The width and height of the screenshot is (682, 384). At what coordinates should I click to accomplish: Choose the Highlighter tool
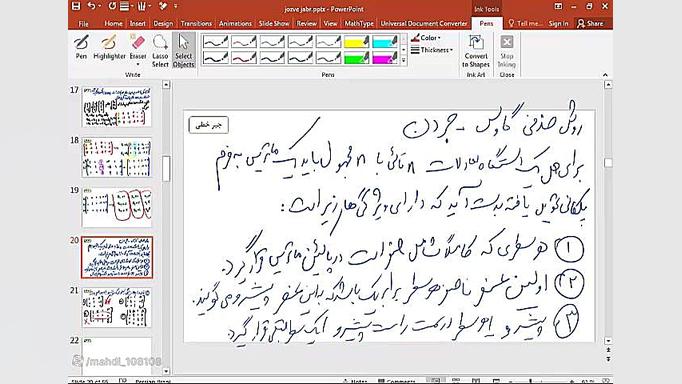pos(109,47)
